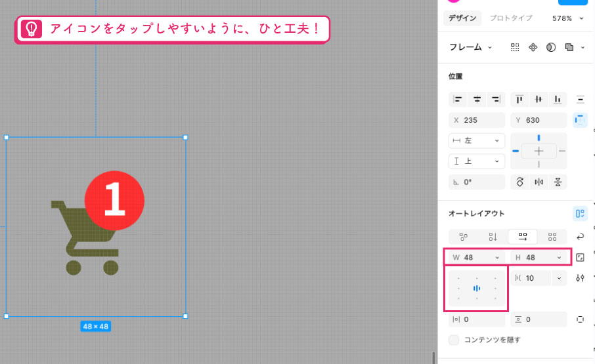Click the Y position field 630
Screen dimensions: 595x364
(x=539, y=120)
